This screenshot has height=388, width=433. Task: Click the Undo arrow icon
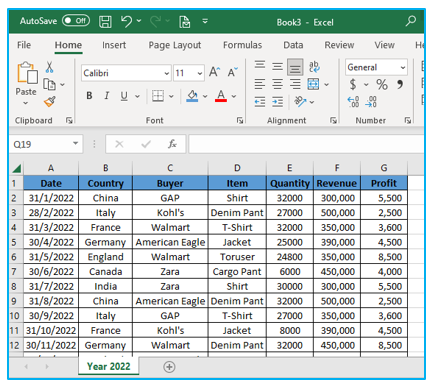coord(126,21)
